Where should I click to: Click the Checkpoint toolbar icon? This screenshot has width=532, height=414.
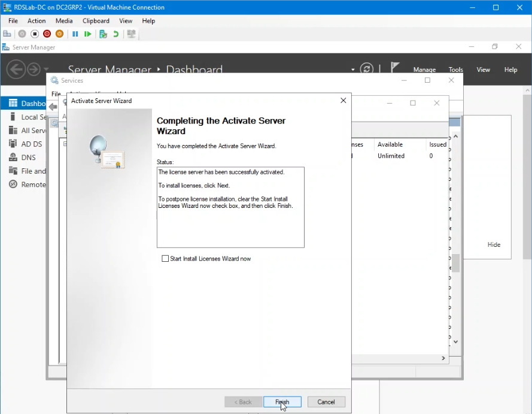[103, 34]
